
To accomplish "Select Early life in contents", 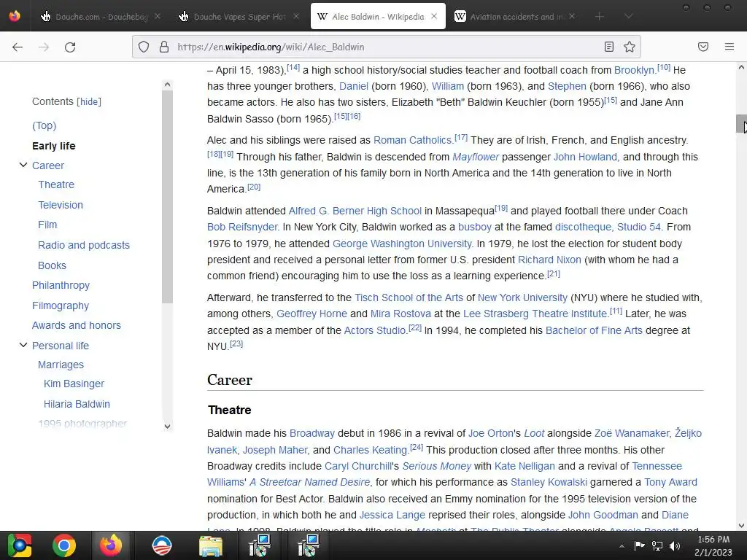I will coord(54,146).
